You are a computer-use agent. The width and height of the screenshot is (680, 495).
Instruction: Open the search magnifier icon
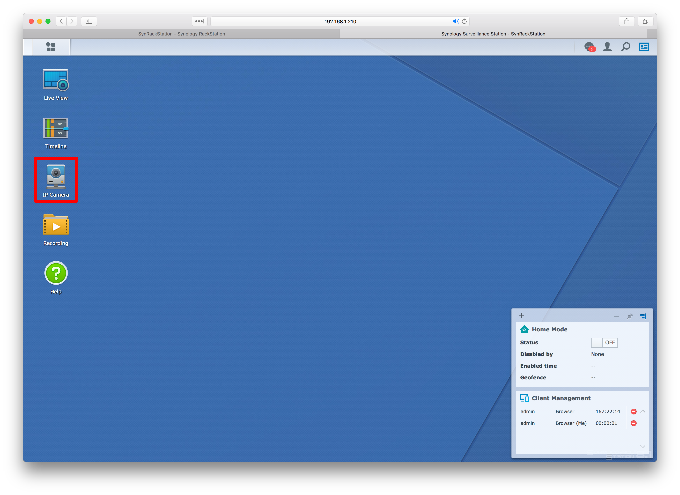pyautogui.click(x=626, y=47)
